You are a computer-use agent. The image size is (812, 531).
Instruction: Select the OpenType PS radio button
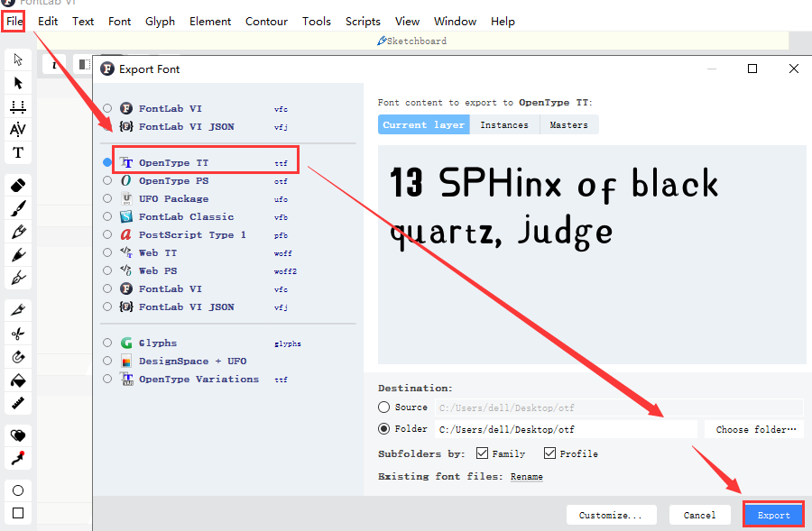pyautogui.click(x=107, y=180)
